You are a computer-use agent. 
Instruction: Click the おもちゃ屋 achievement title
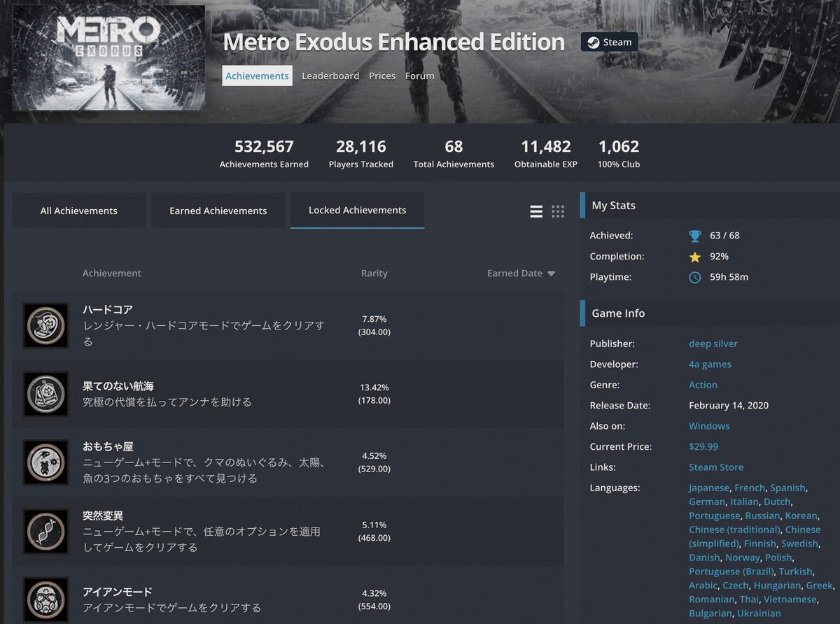[108, 446]
